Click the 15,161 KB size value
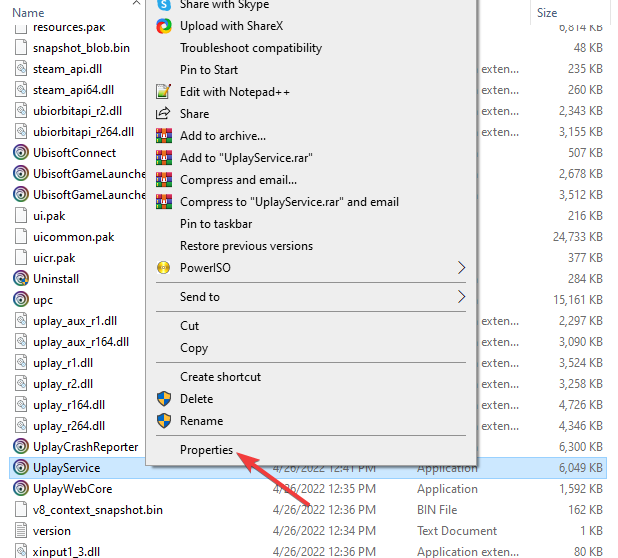 click(578, 299)
